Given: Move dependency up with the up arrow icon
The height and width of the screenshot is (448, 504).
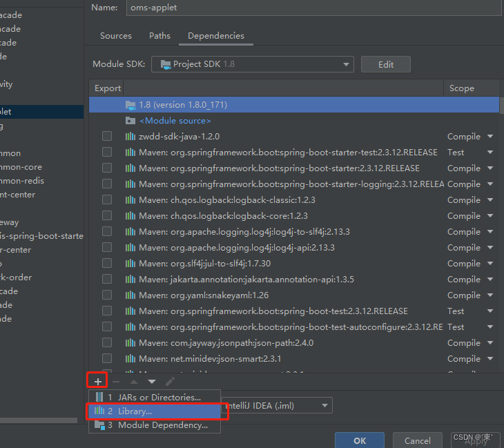Looking at the screenshot, I should point(134,382).
